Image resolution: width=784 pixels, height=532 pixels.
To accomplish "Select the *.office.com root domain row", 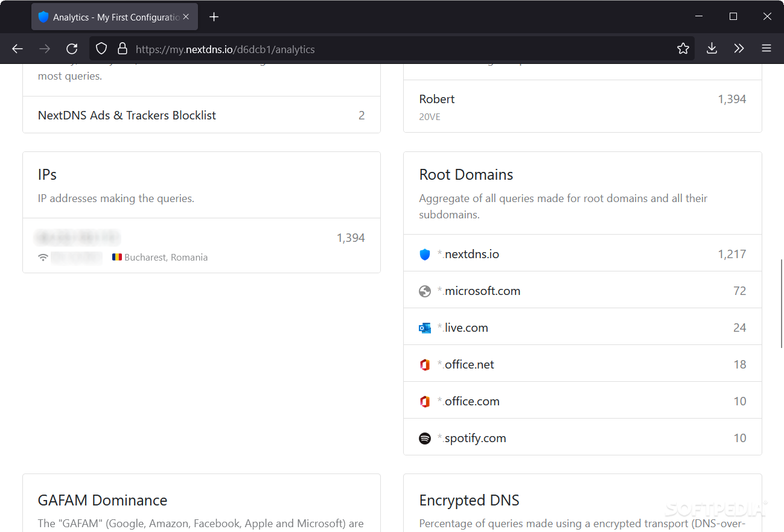I will click(x=582, y=401).
